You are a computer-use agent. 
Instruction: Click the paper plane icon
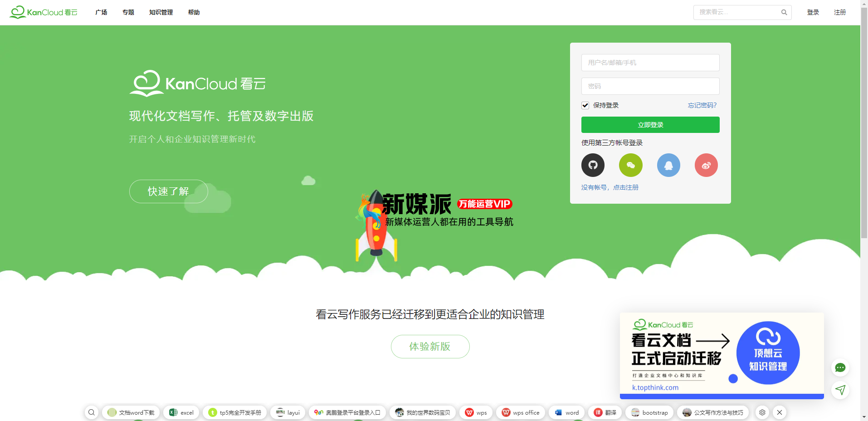pos(840,390)
